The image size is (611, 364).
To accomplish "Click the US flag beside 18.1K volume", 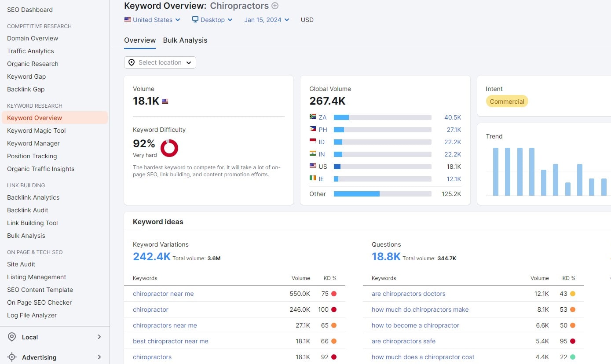I will (165, 101).
